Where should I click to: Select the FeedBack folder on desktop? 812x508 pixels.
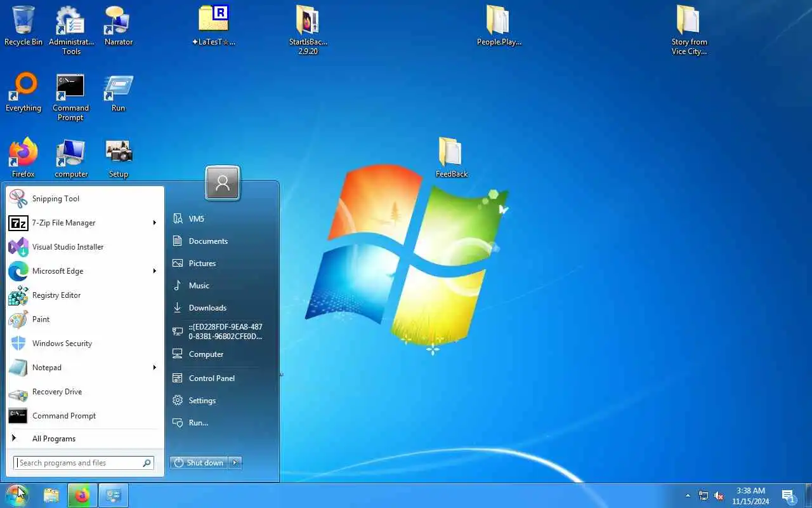(451, 158)
